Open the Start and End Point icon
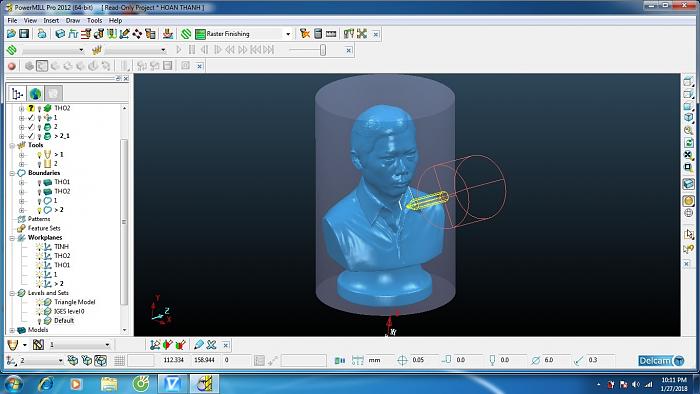The image size is (700, 394). (x=99, y=34)
